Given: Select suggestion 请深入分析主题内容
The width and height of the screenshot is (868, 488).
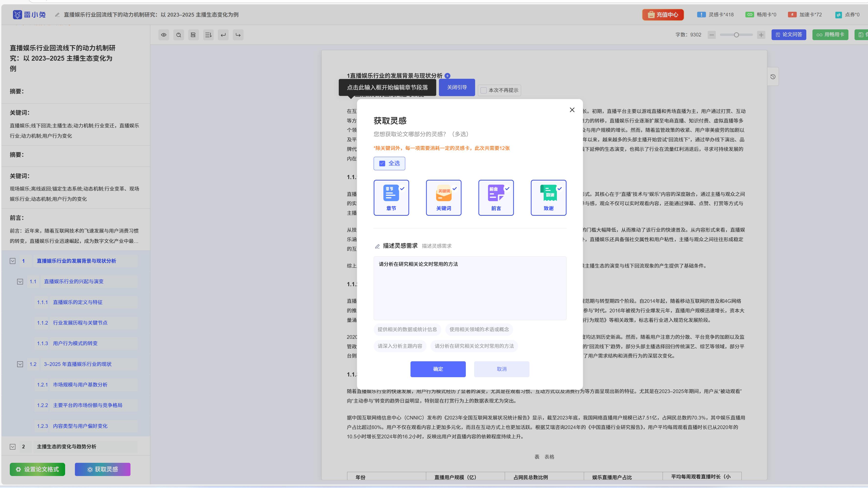Looking at the screenshot, I should 400,346.
